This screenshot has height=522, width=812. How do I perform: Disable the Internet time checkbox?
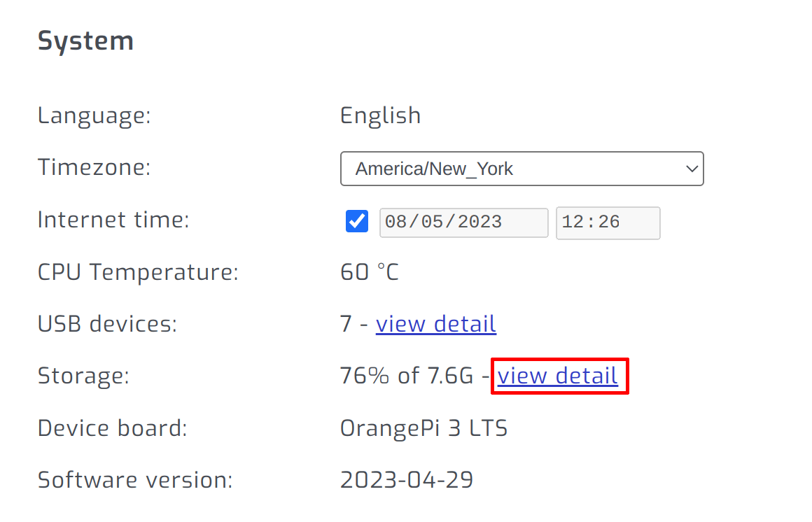pos(357,222)
